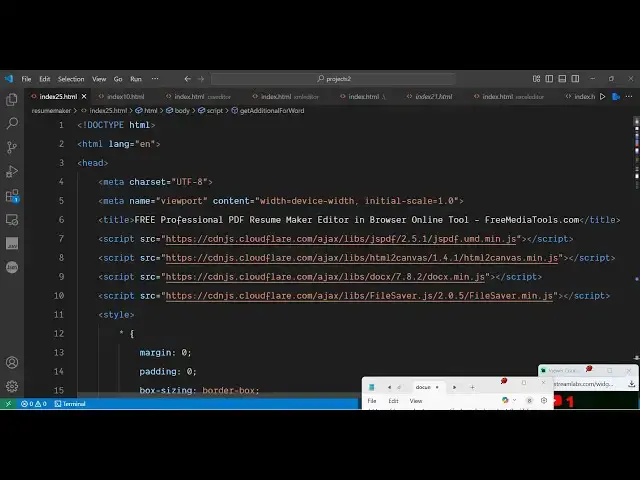Screen dimensions: 640x480
Task: Open the Run menu
Action: pyautogui.click(x=136, y=79)
